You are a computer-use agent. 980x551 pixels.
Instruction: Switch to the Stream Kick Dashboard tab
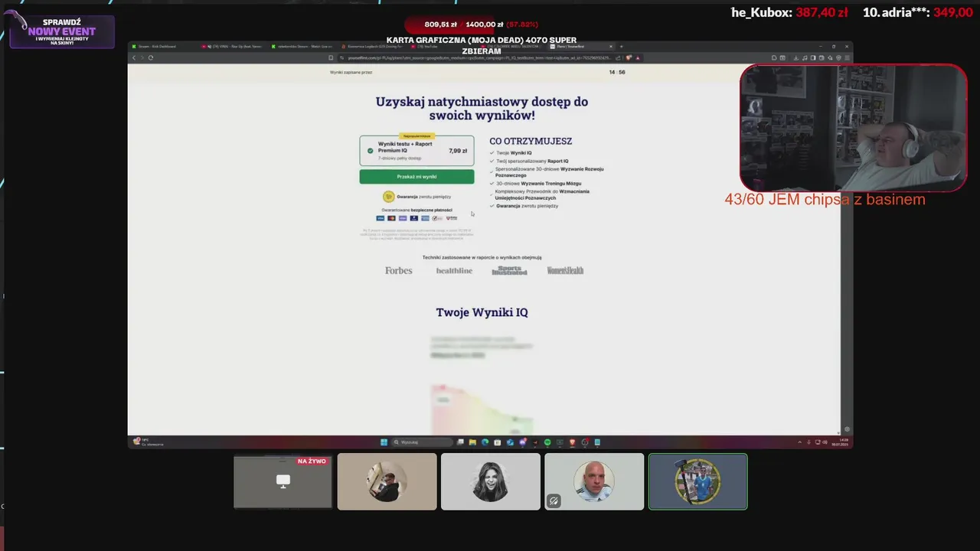[x=162, y=47]
